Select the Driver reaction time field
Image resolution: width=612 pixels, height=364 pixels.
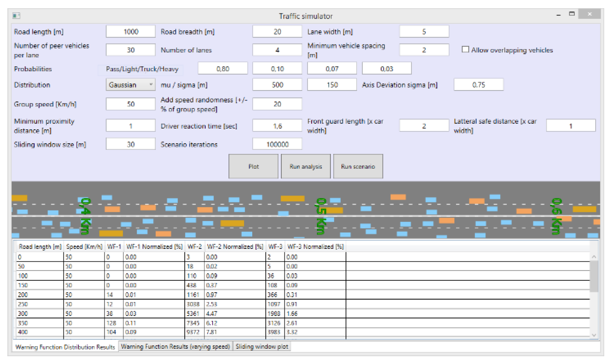tap(277, 126)
